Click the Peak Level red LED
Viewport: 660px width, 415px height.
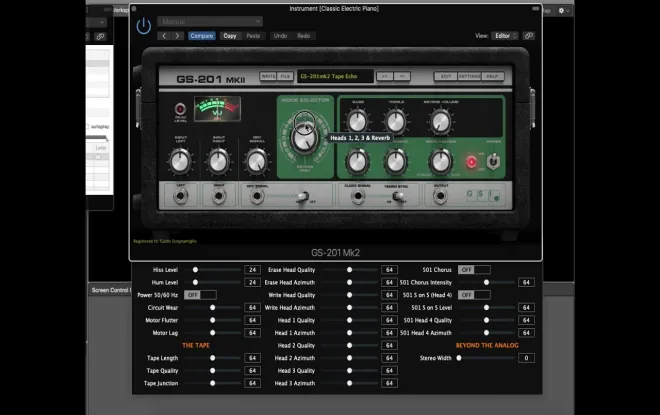click(x=180, y=109)
